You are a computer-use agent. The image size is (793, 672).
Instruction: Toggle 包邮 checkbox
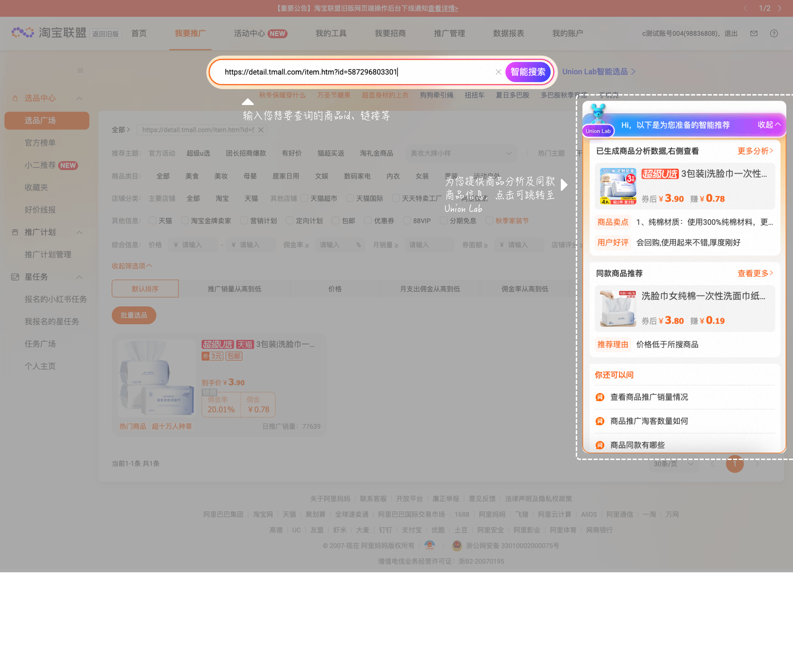pos(335,220)
